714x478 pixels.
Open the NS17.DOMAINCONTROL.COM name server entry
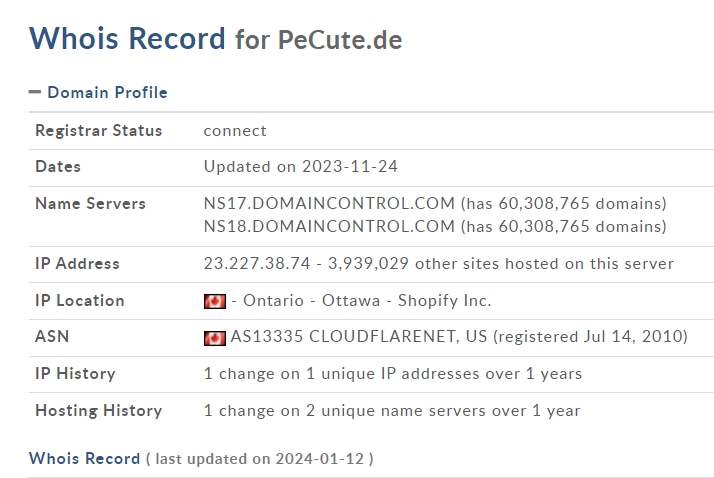pos(329,203)
